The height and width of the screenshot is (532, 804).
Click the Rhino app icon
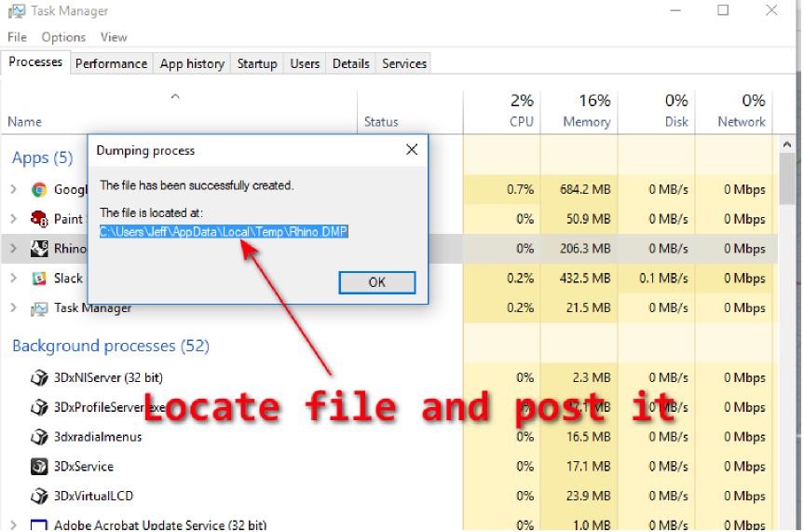tap(39, 249)
